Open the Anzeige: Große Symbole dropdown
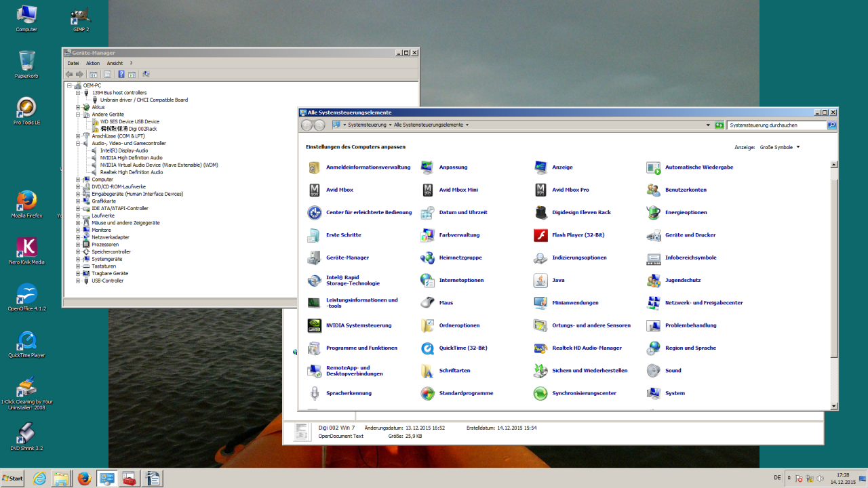Viewport: 868px width, 488px height. tap(780, 147)
